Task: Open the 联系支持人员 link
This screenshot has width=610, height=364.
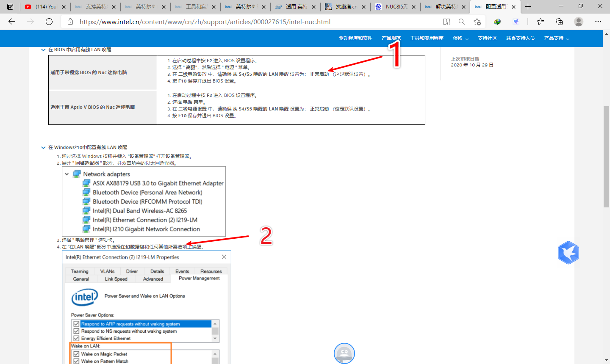Action: pos(521,39)
